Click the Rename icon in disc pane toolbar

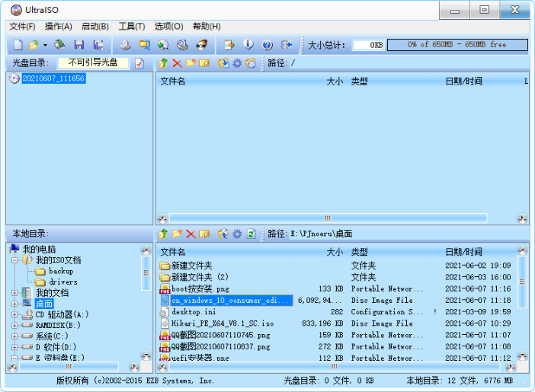pos(204,63)
